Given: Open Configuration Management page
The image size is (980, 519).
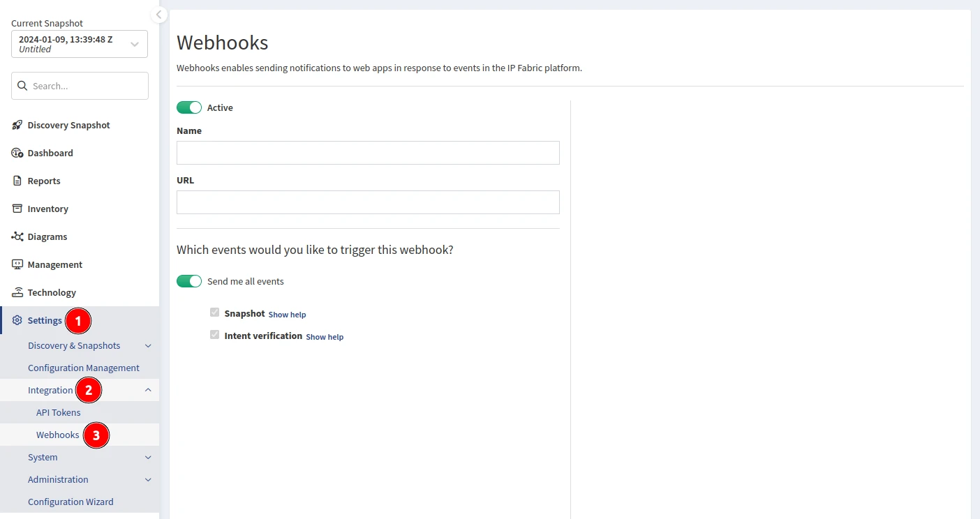Looking at the screenshot, I should [84, 368].
